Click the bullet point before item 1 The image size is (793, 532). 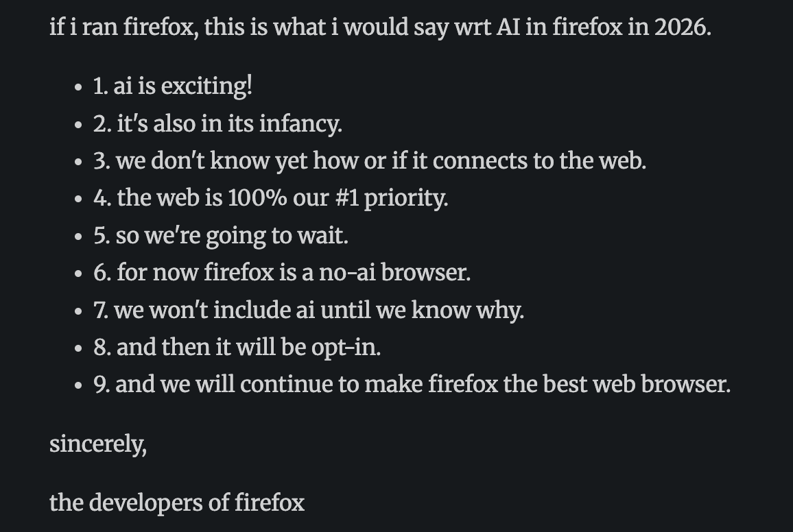point(78,88)
